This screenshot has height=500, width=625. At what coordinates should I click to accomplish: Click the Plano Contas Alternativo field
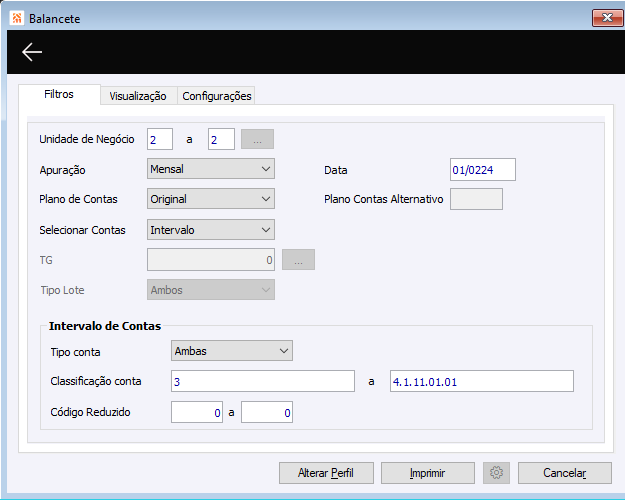coord(476,199)
